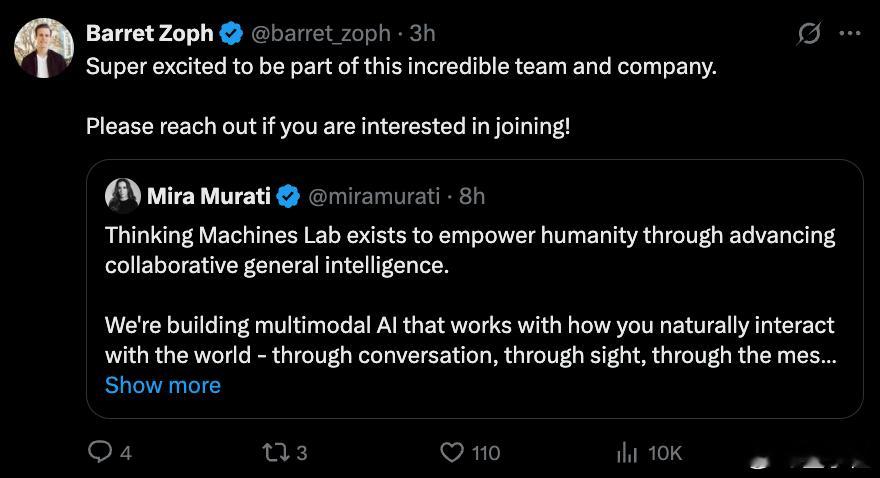Click the Grok slashed circle icon
Screen dimensions: 880x478
point(809,34)
